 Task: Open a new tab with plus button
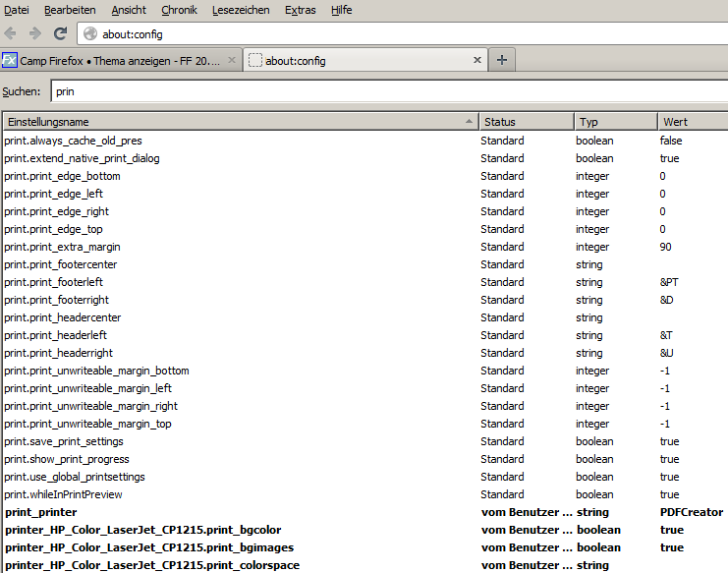tap(502, 60)
